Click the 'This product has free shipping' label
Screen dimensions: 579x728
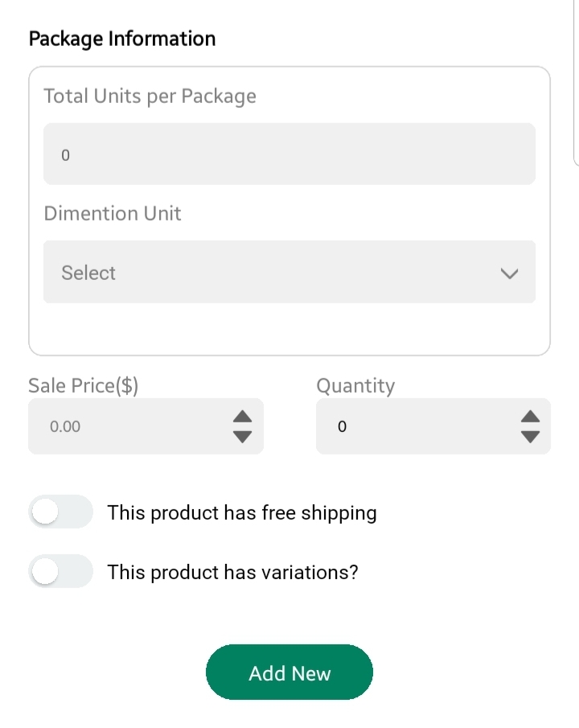tap(242, 512)
